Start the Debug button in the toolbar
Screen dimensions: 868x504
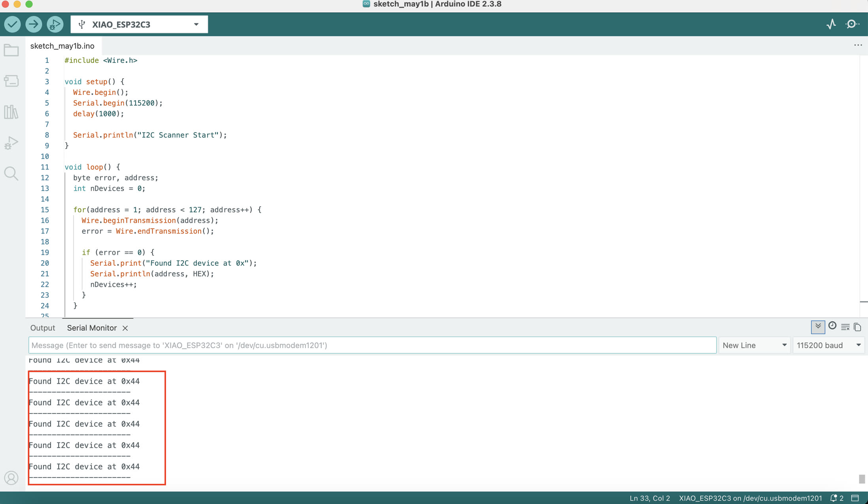55,25
